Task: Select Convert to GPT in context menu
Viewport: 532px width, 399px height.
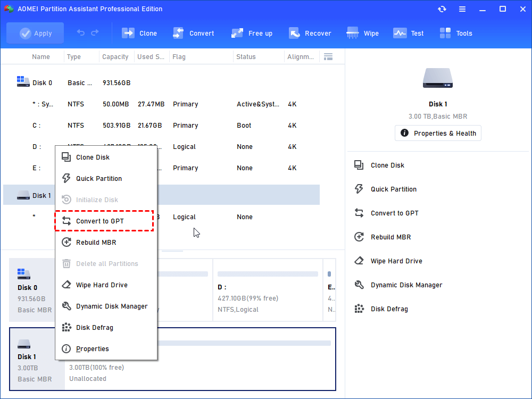Action: [x=106, y=221]
